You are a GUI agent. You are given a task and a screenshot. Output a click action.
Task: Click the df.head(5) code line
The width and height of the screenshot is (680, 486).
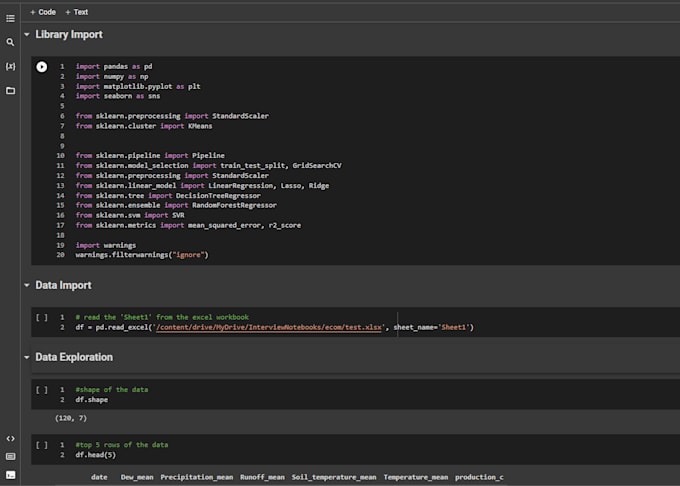[x=96, y=455]
